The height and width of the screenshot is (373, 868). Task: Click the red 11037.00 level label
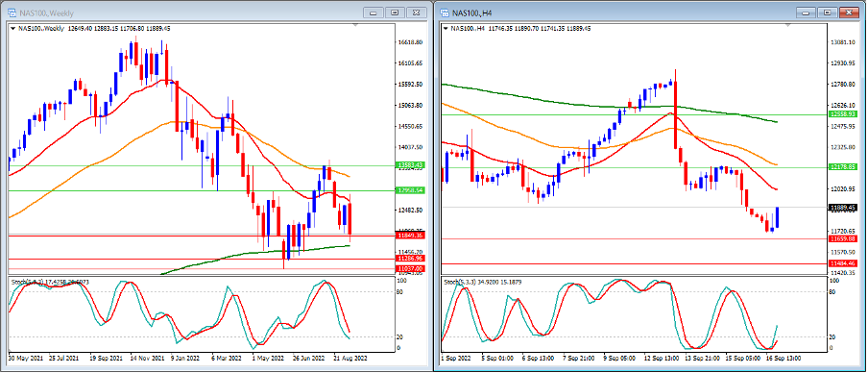coord(410,269)
